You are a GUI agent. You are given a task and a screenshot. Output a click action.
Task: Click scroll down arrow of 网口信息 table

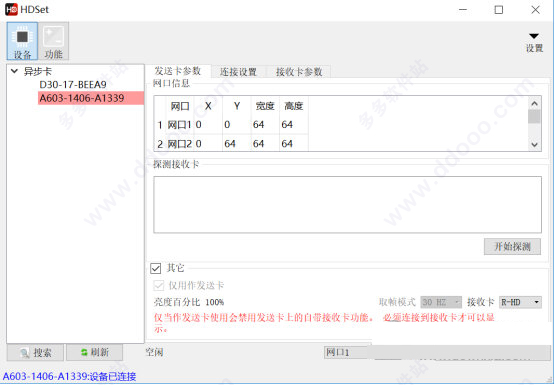coord(534,144)
